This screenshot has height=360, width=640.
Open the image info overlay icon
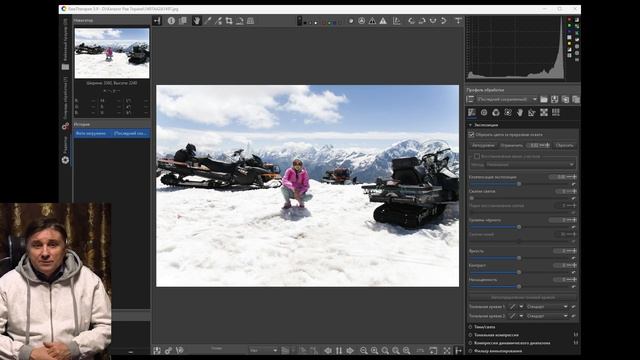pos(171,21)
